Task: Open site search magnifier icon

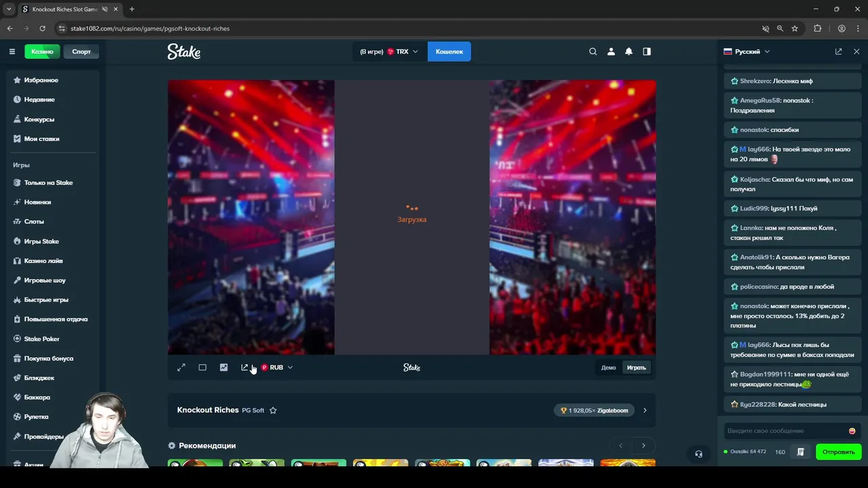Action: (x=593, y=52)
